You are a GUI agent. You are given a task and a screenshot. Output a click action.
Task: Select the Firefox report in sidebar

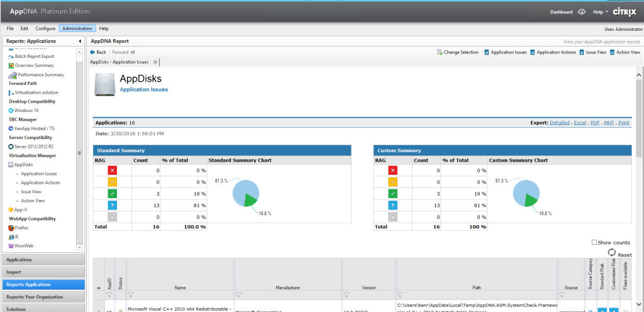(23, 228)
